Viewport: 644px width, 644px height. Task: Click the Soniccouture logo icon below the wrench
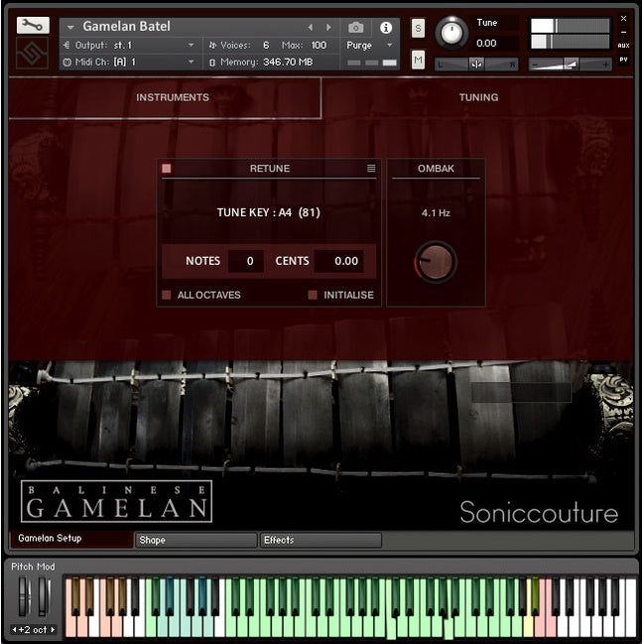pos(32,53)
